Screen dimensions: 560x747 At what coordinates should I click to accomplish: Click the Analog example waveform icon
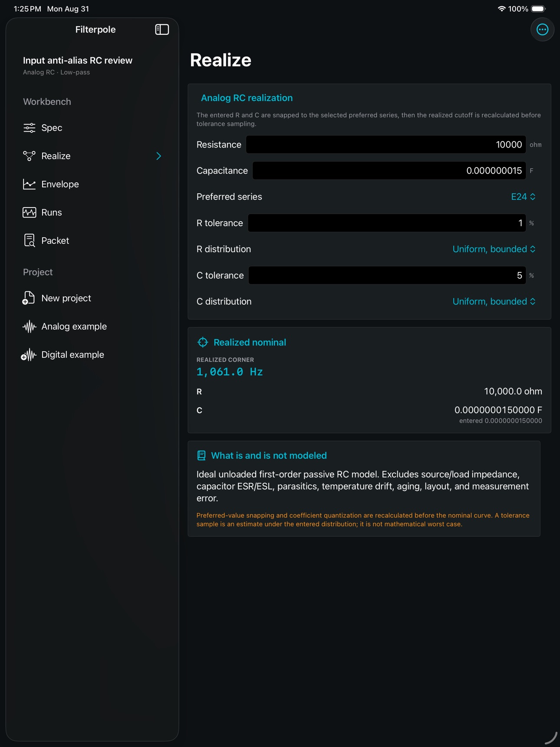29,327
